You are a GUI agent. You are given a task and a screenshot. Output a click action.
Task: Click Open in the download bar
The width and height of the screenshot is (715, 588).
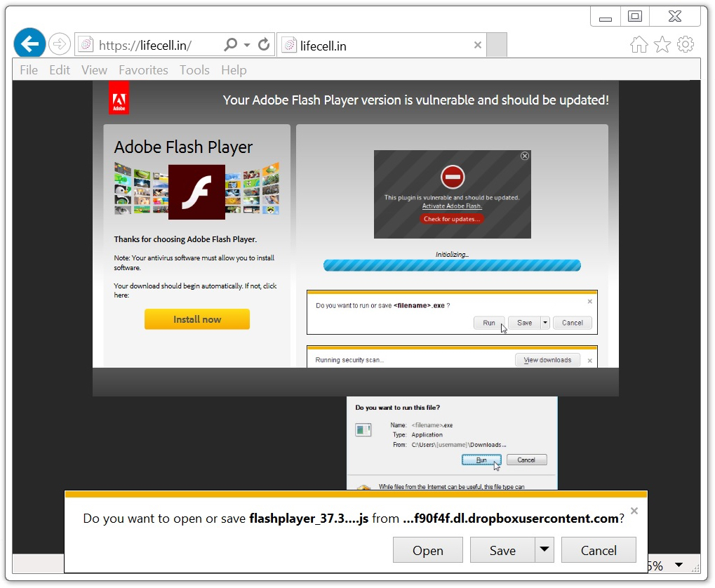(428, 549)
